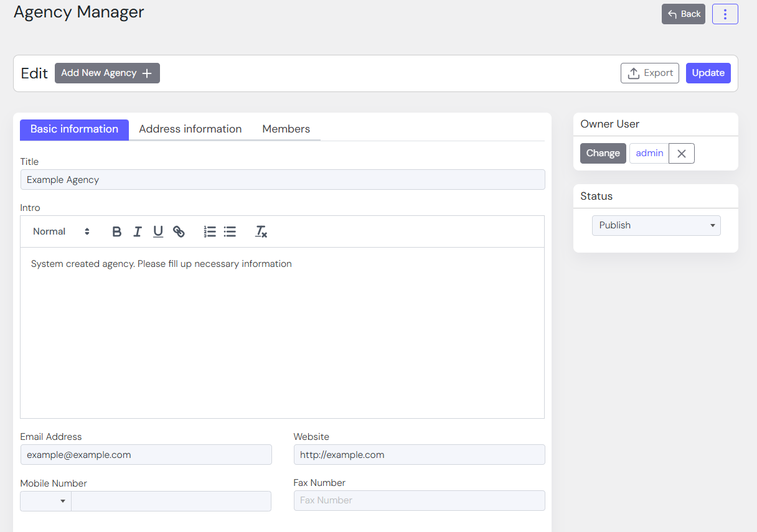Viewport: 757px width, 532px height.
Task: Create a numbered list in Intro
Action: (210, 231)
